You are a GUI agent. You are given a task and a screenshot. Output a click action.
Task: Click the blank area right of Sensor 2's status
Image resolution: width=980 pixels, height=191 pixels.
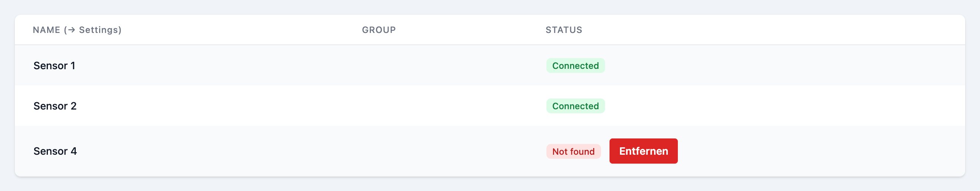click(784, 106)
